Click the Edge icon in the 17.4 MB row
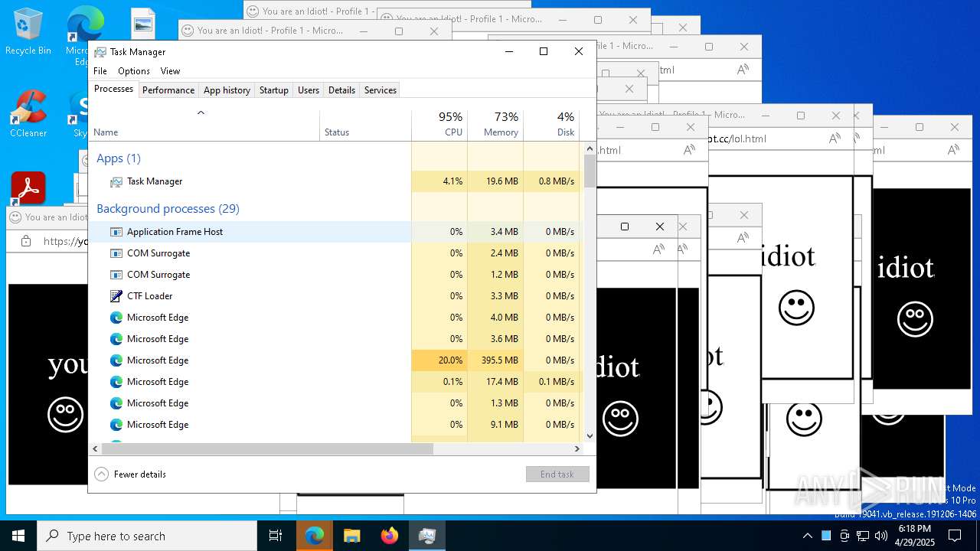The width and height of the screenshot is (980, 551). tap(116, 382)
